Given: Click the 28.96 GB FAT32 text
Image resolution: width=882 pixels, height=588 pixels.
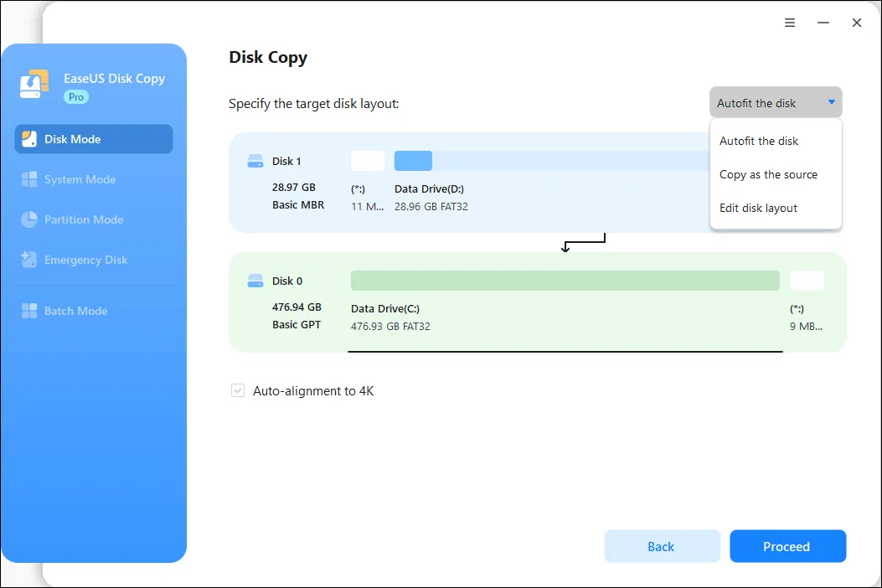Looking at the screenshot, I should pos(431,207).
